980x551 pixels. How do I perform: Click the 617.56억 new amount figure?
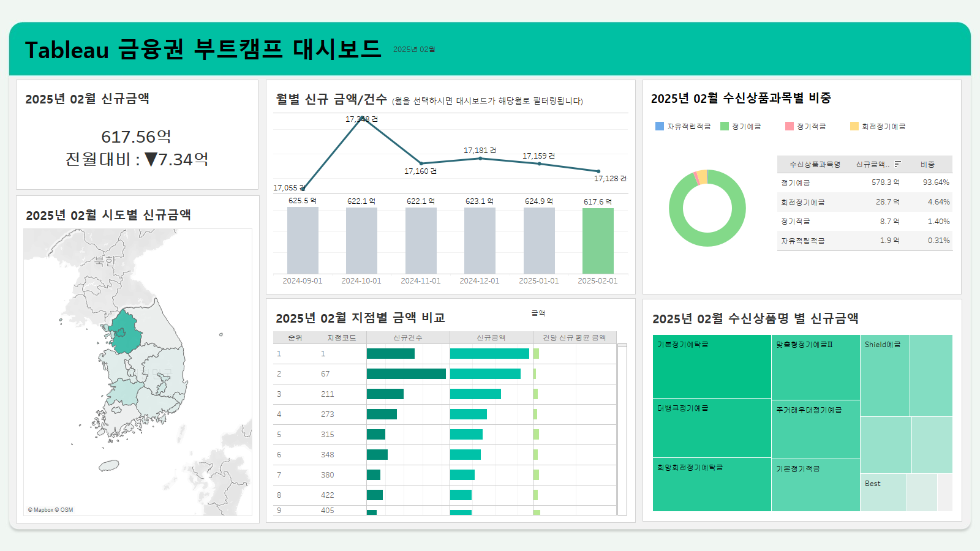(x=137, y=137)
